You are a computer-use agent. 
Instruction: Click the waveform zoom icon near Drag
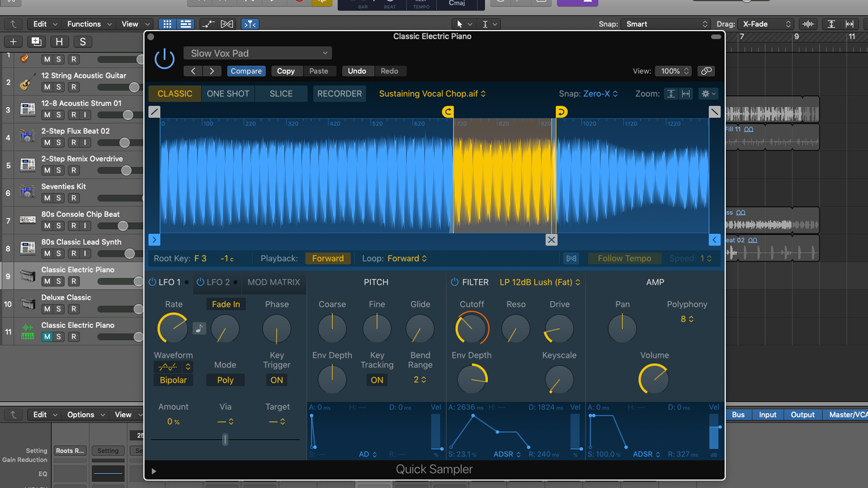tap(808, 24)
